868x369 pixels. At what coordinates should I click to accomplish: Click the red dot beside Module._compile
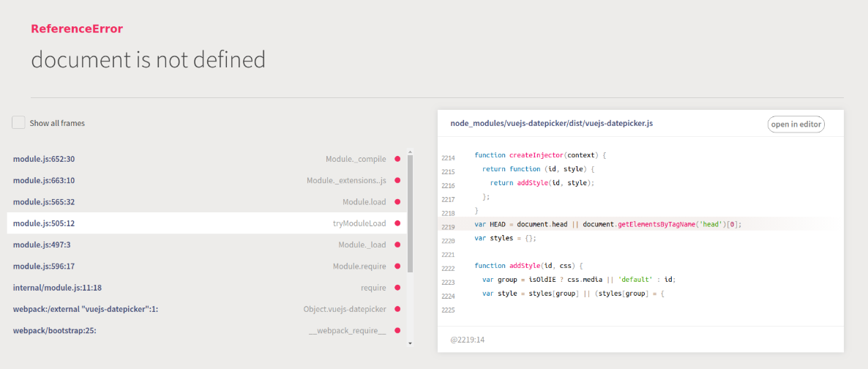click(x=397, y=159)
